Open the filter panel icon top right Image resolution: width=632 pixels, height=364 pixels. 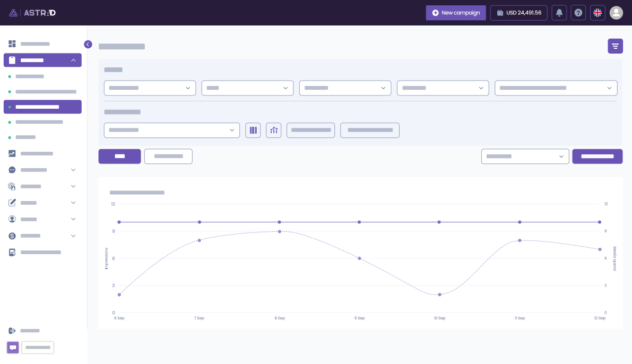[615, 46]
